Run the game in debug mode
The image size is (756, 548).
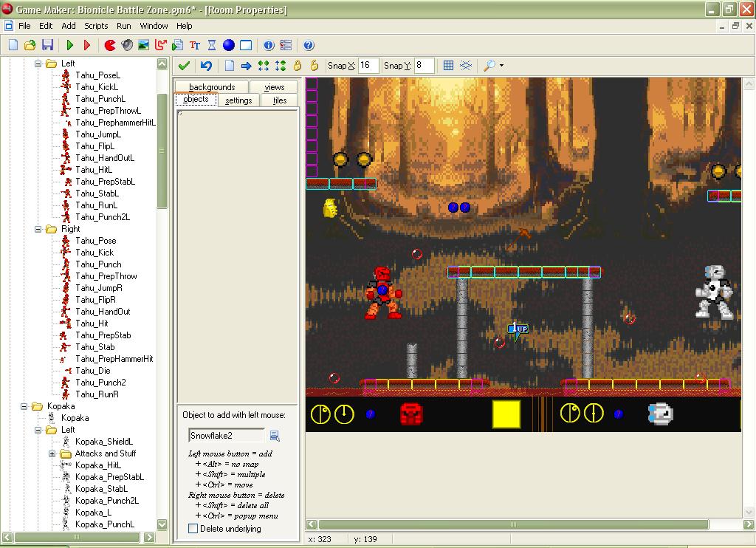click(87, 45)
